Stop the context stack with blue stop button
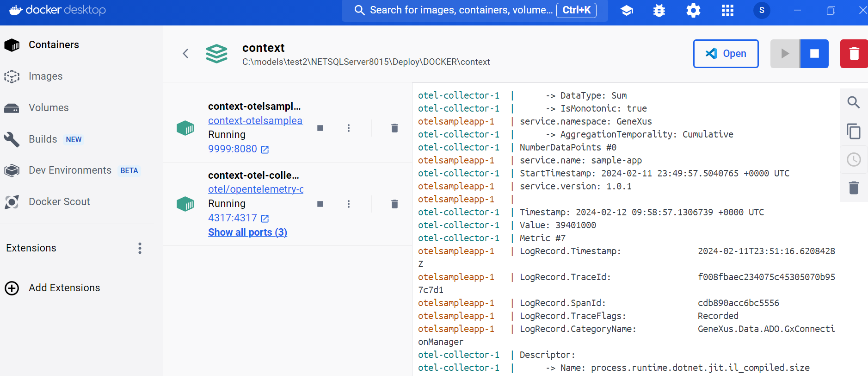This screenshot has height=376, width=868. point(814,54)
